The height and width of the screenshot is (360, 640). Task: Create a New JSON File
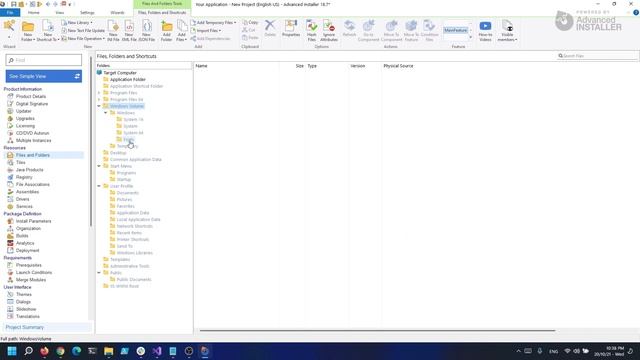coord(147,31)
